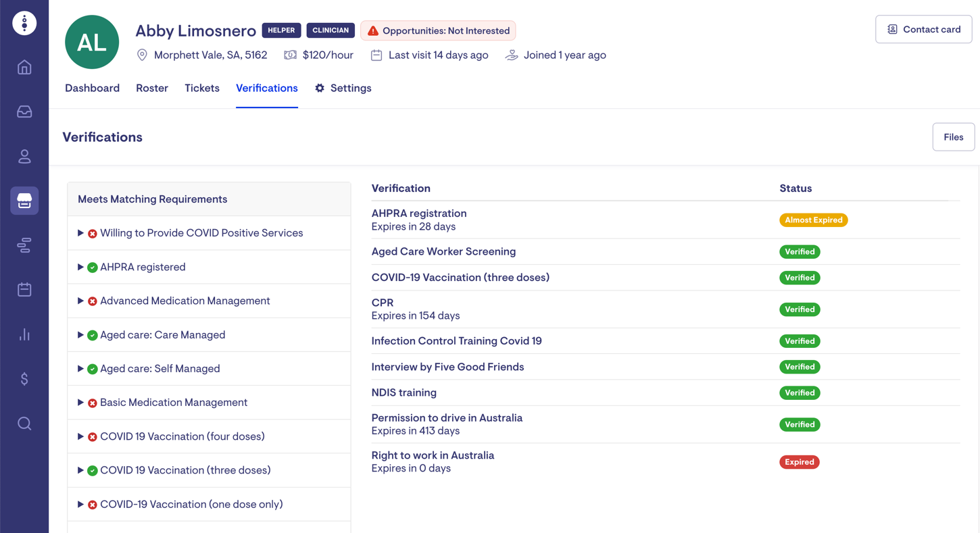Open the Settings tab with gear
This screenshot has height=533, width=980.
343,88
